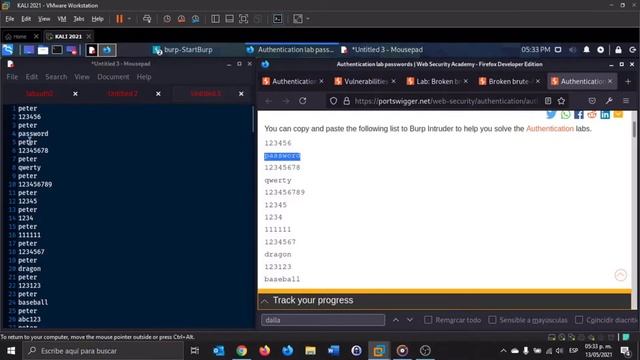Open the pause button dropdown arrow in VMware
640x360 pixels.
129,19
